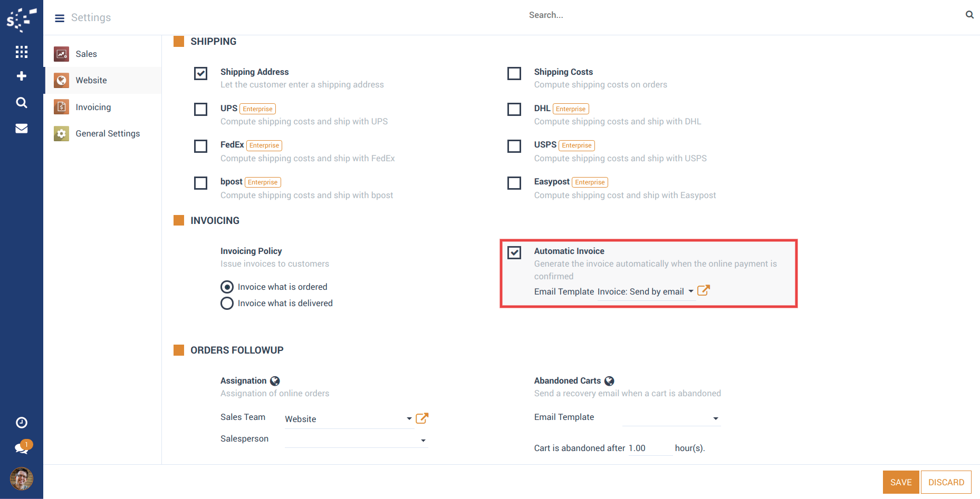Disable the Automatic Invoice checkbox

tap(514, 252)
